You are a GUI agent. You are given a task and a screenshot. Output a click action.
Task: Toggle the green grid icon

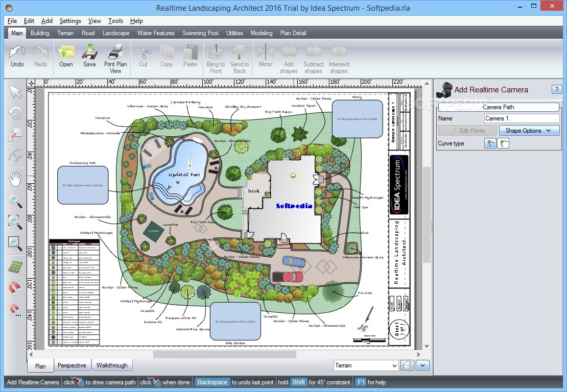[15, 266]
